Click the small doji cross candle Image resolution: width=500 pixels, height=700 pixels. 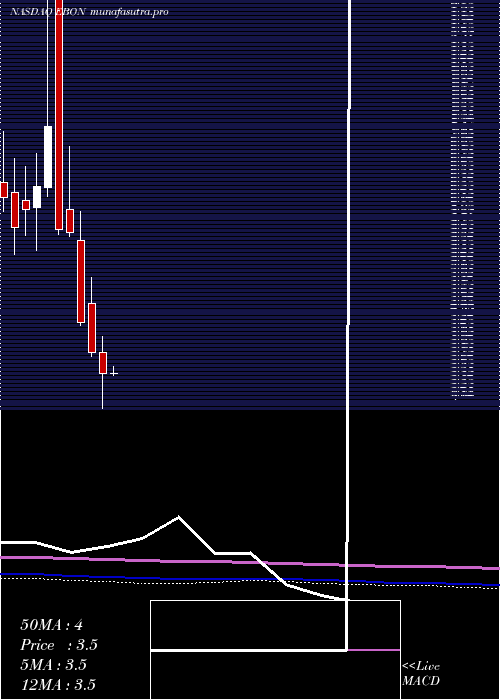[x=114, y=371]
